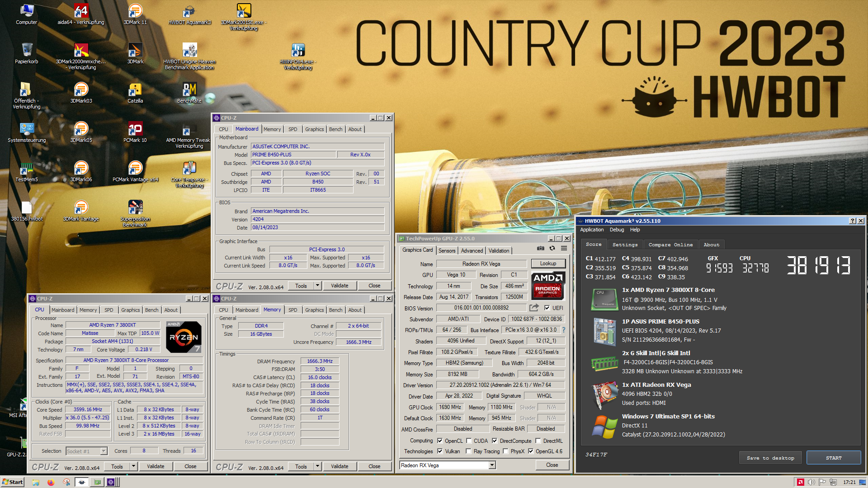Toggle the UEFI checkbox in GPU-Z
Screen dimensions: 868x488
pos(547,308)
